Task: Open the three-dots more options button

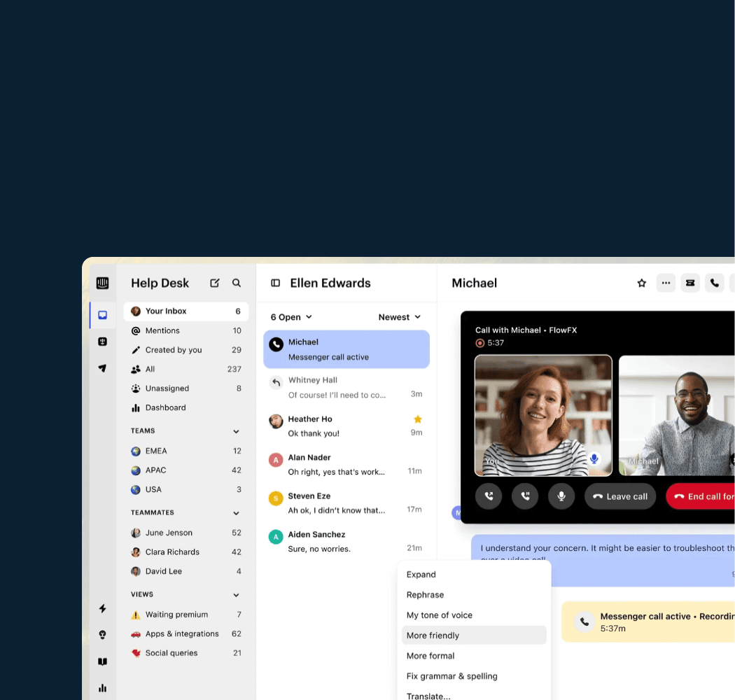Action: pyautogui.click(x=666, y=283)
